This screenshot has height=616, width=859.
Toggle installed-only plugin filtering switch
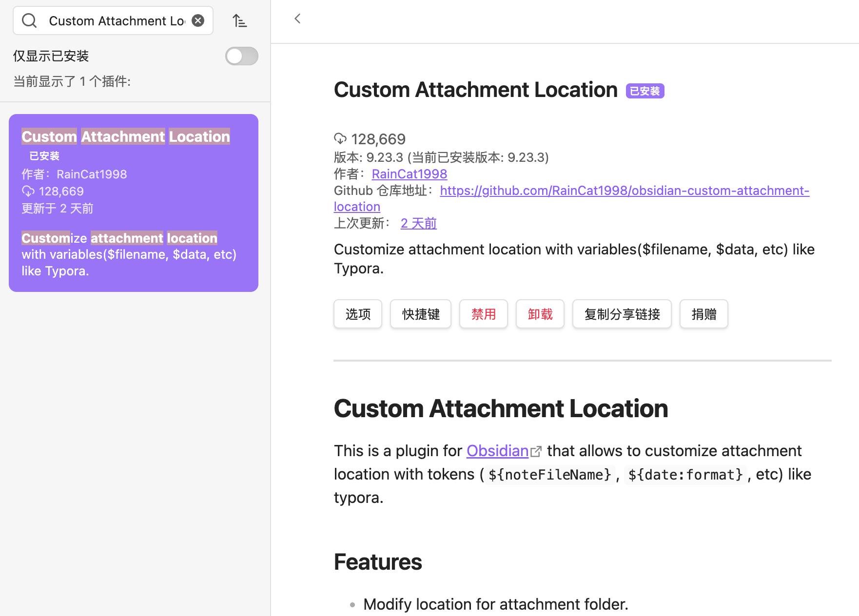tap(242, 56)
